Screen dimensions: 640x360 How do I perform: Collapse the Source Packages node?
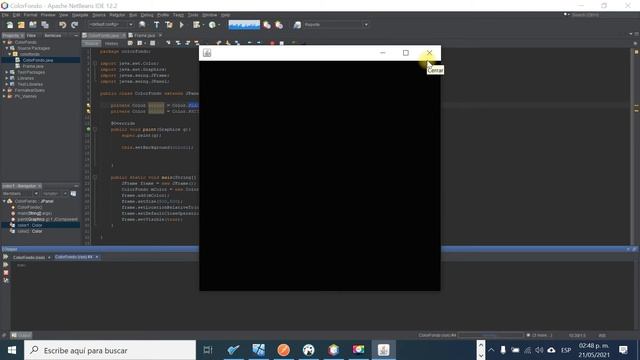coord(7,48)
